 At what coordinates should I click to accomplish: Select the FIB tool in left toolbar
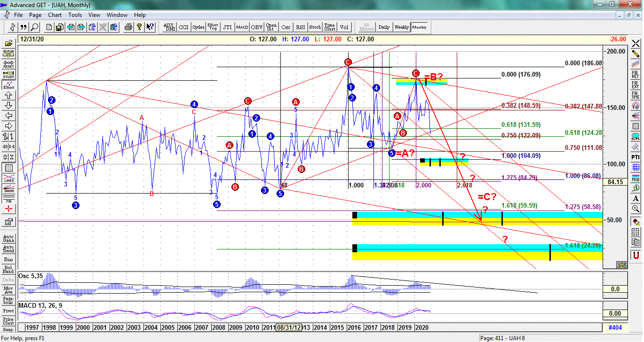click(x=8, y=199)
